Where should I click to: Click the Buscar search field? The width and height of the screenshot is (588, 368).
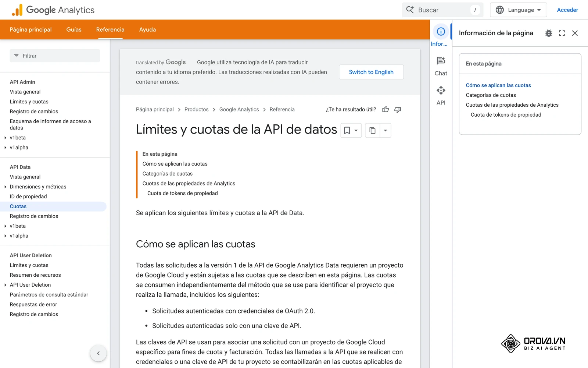point(442,10)
